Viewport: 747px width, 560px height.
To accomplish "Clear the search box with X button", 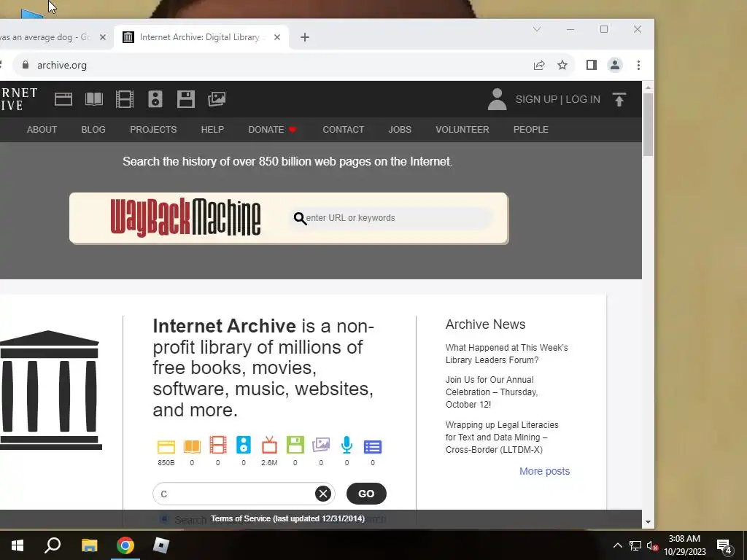I will coord(323,494).
